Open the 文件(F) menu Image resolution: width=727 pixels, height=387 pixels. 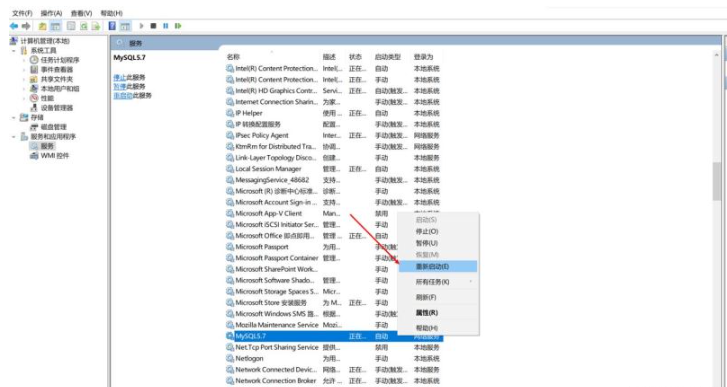tap(22, 13)
